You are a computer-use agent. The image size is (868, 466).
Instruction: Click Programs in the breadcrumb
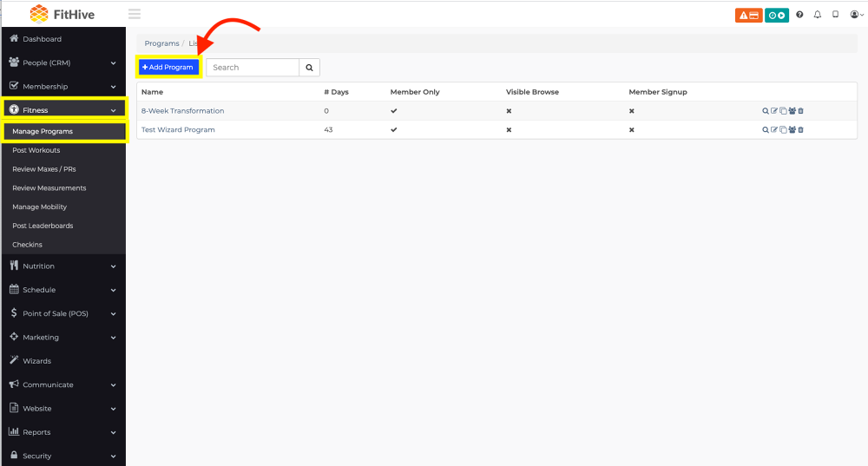(161, 43)
